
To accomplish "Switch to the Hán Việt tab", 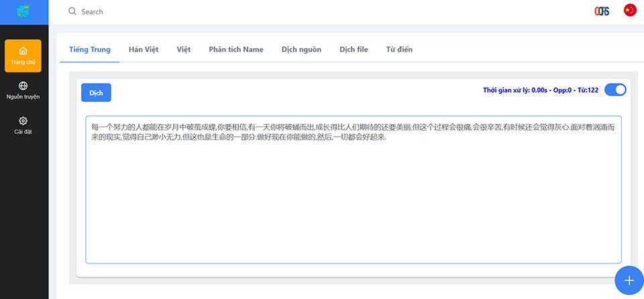I will 144,50.
